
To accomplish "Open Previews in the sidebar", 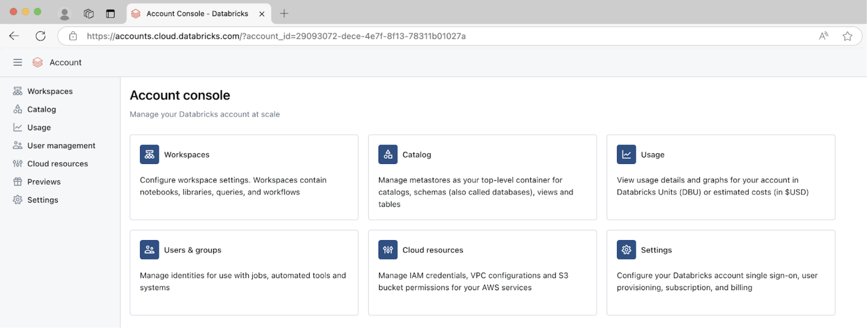I will (x=44, y=182).
